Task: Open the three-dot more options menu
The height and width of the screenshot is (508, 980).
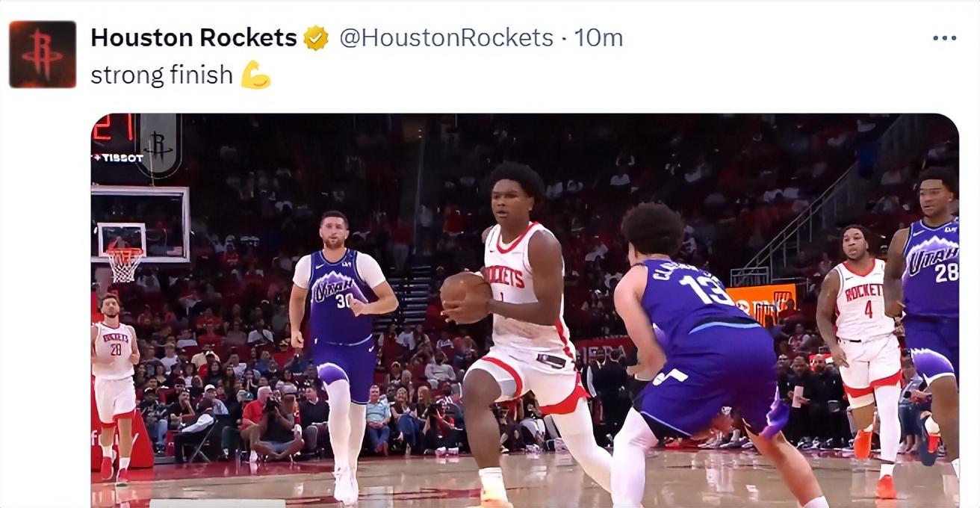Action: [x=944, y=38]
